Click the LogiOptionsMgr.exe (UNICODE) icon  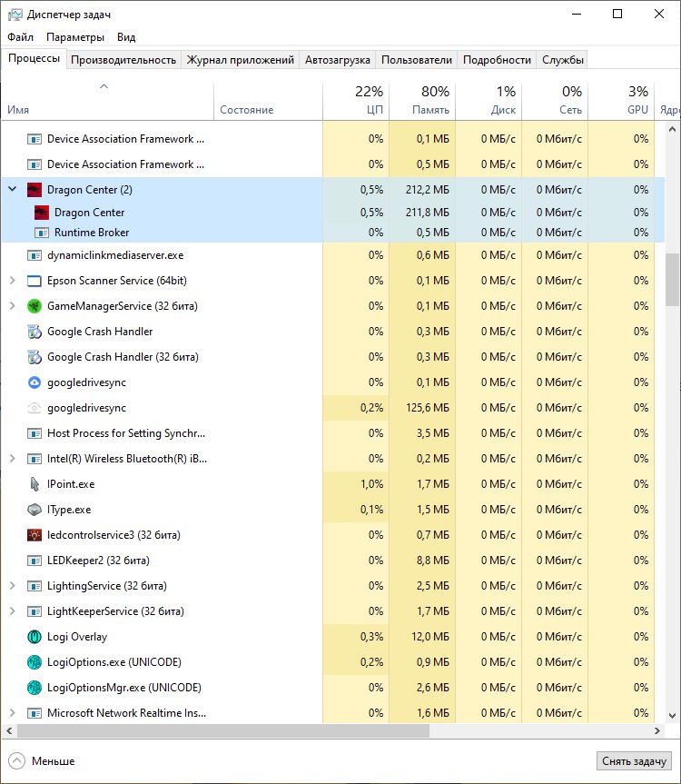point(34,688)
